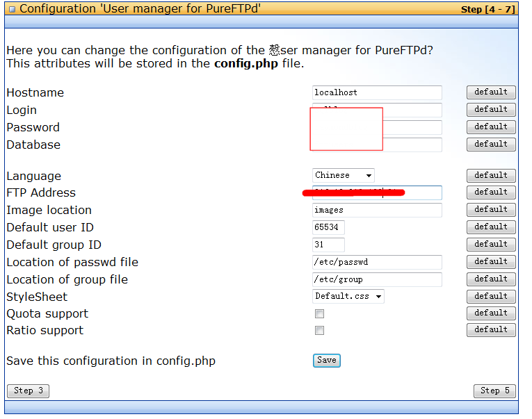The image size is (532, 419).
Task: Reset Hostname with its default button
Action: [491, 92]
